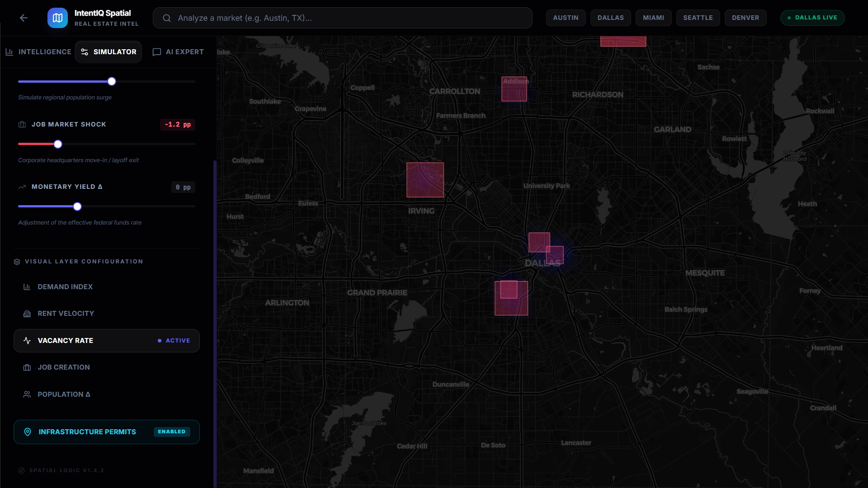Click the Monetary Yield trend icon
Viewport: 868px width, 488px height.
(22, 187)
